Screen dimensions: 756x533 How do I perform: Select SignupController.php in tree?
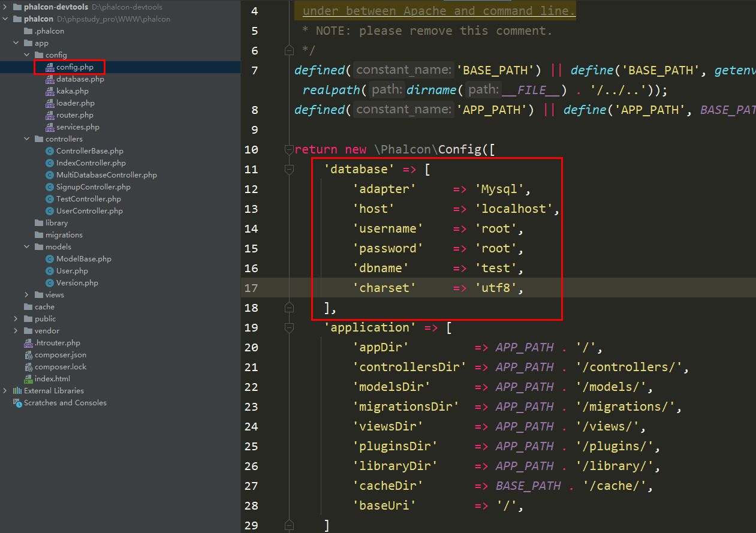pos(94,187)
